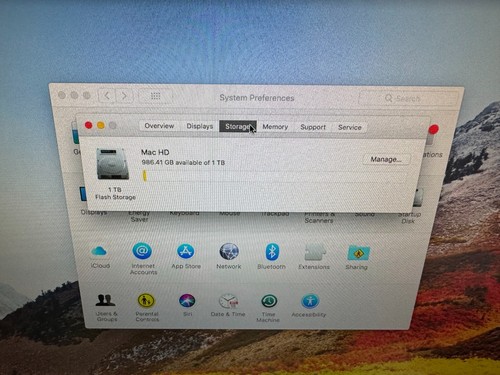This screenshot has height=375, width=500.
Task: Click the System Preferences search field
Action: 407,99
